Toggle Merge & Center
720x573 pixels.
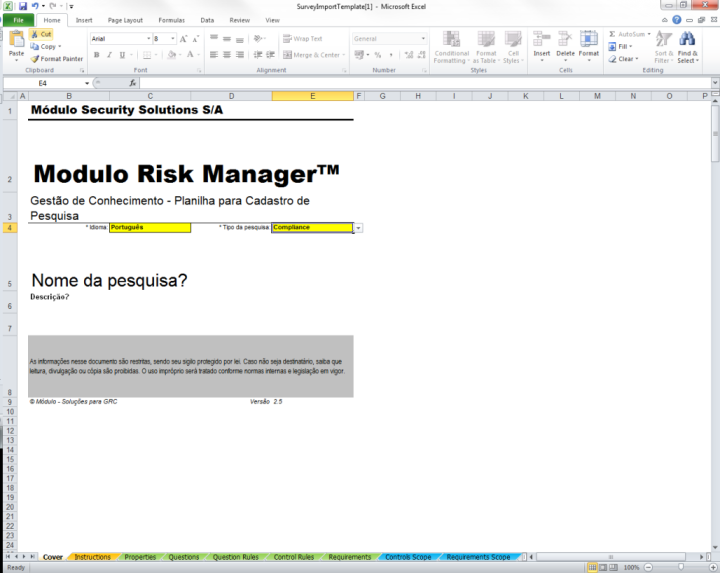coord(311,55)
